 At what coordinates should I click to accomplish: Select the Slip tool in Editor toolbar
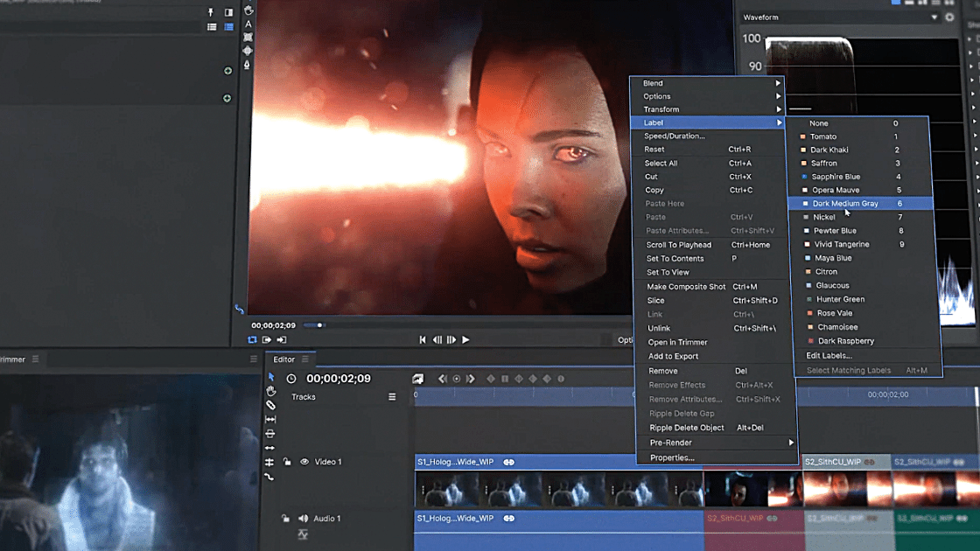[270, 419]
